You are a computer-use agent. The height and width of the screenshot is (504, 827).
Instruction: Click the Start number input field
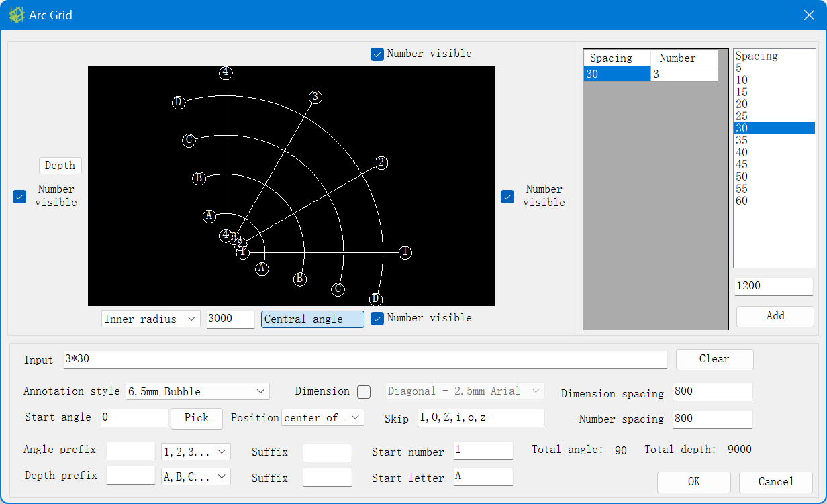pos(483,450)
